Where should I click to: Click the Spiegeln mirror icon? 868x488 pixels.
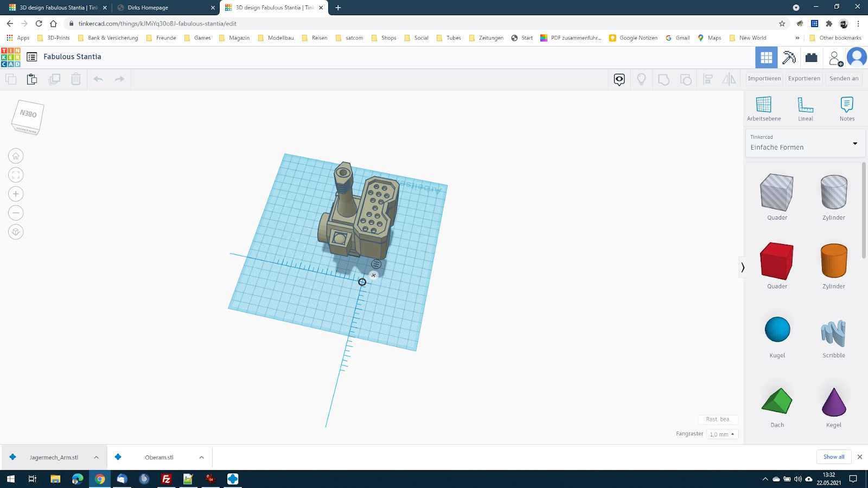point(729,79)
